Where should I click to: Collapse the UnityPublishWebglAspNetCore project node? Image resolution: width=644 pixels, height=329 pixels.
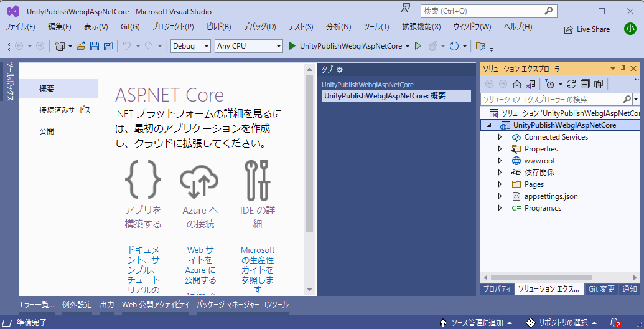[x=488, y=125]
